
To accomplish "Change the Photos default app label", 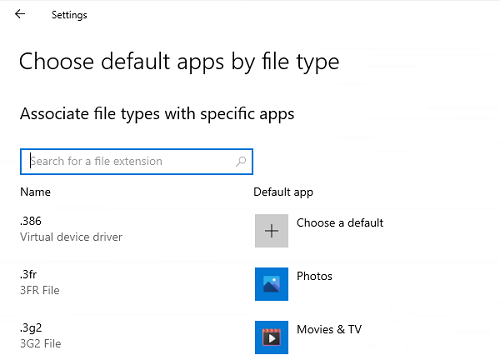I will [314, 276].
